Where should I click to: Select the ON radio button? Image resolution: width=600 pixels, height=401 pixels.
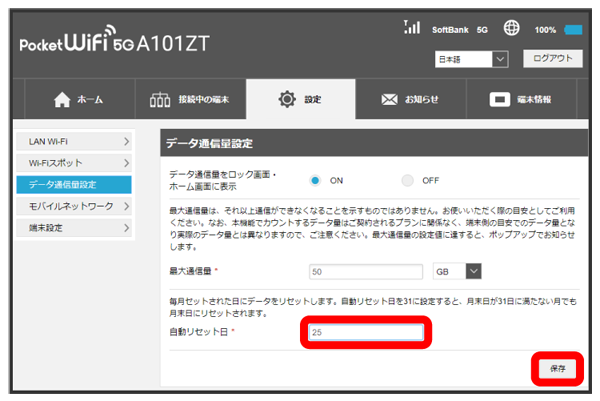click(x=315, y=180)
